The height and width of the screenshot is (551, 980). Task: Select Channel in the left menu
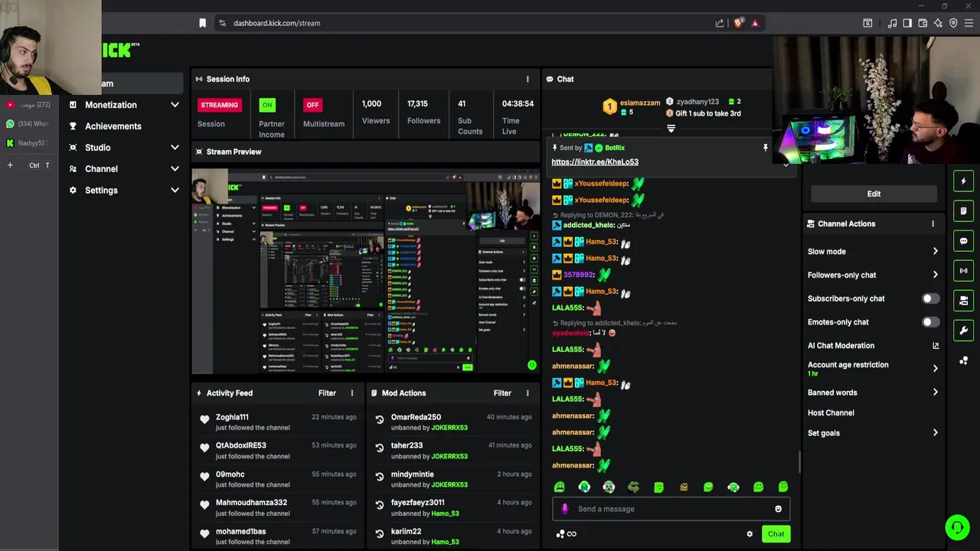(x=101, y=169)
